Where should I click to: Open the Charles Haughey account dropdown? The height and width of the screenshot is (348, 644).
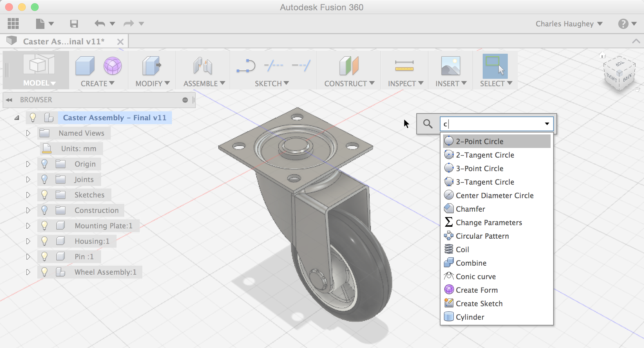[569, 24]
